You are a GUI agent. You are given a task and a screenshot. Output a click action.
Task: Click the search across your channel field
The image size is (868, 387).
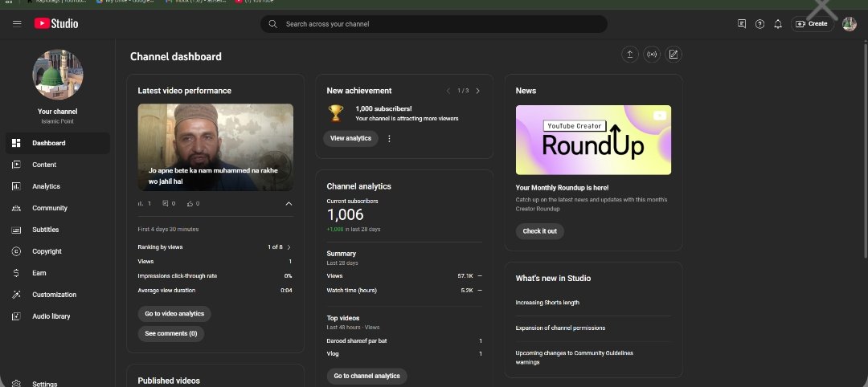[434, 24]
